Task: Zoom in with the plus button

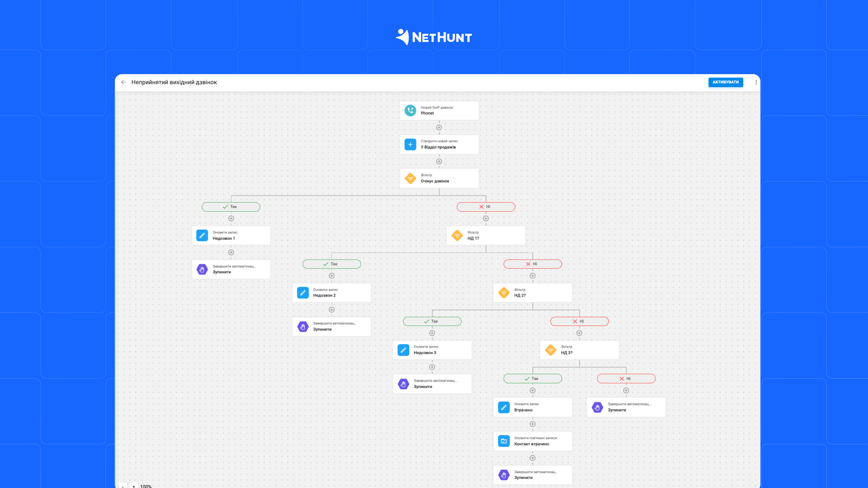Action: [x=134, y=486]
